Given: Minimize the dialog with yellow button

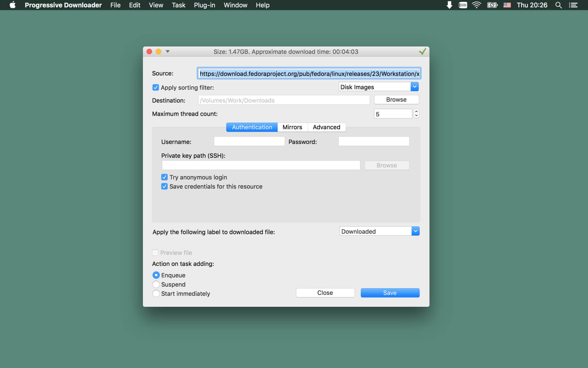Looking at the screenshot, I should [x=159, y=52].
